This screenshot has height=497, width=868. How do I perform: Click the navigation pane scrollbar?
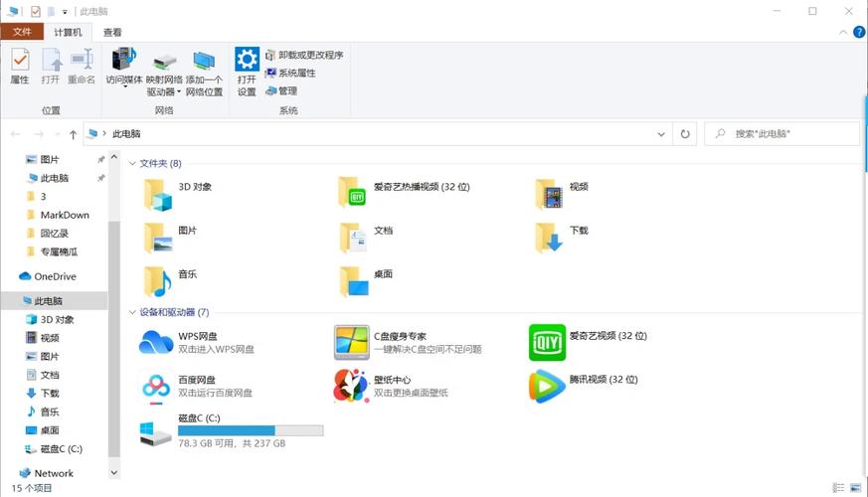click(x=114, y=339)
